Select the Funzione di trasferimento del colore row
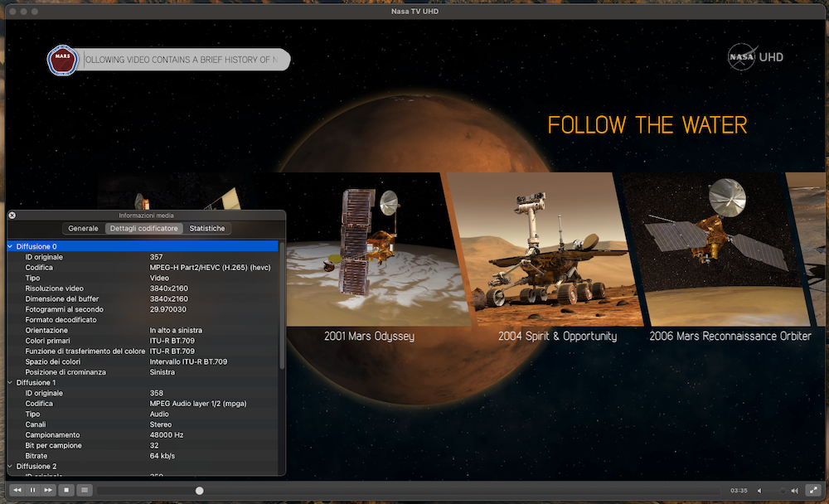The height and width of the screenshot is (504, 829). point(143,351)
